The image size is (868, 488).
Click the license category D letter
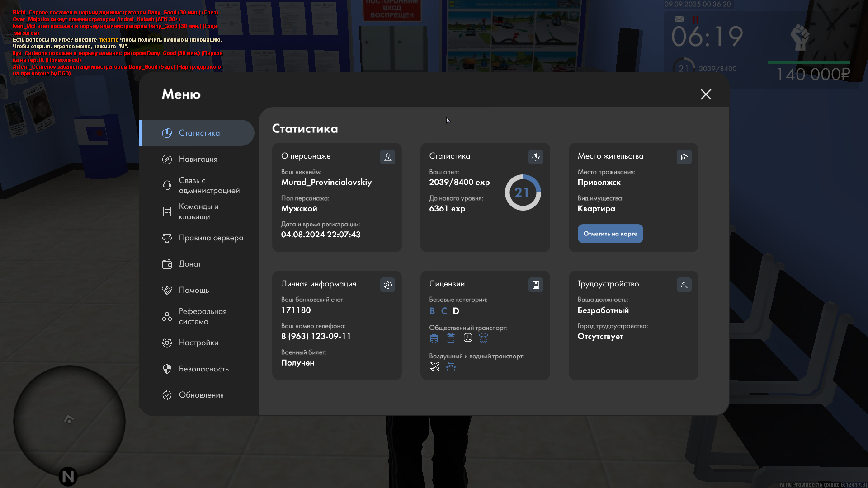click(456, 311)
